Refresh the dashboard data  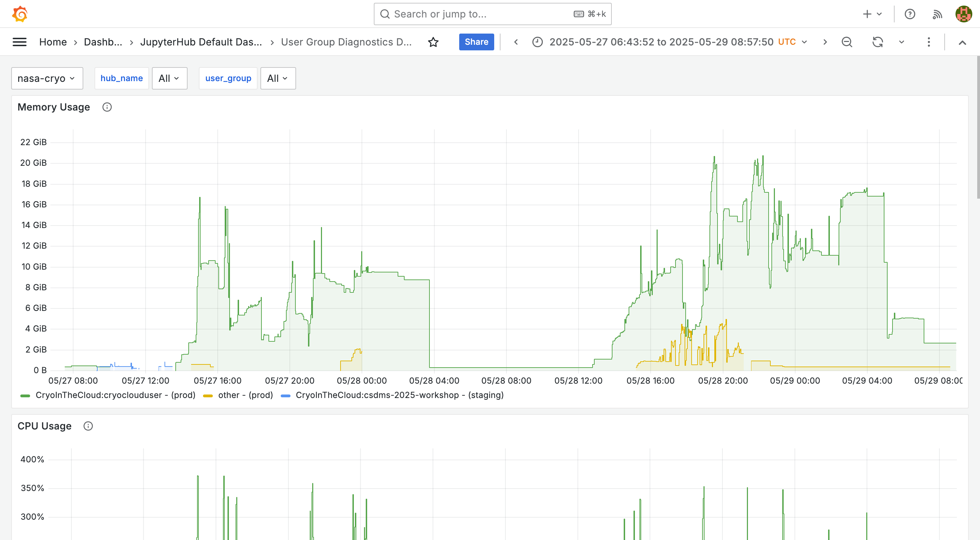877,42
